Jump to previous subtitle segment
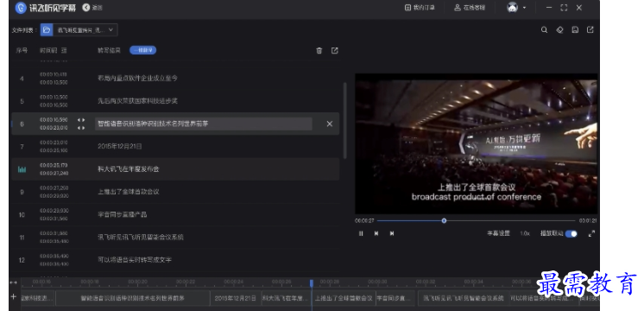Screen dimensions: 644x311 pyautogui.click(x=376, y=233)
